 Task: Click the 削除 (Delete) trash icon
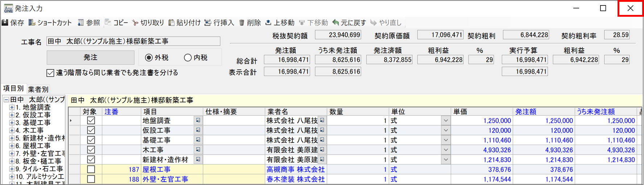pyautogui.click(x=242, y=23)
